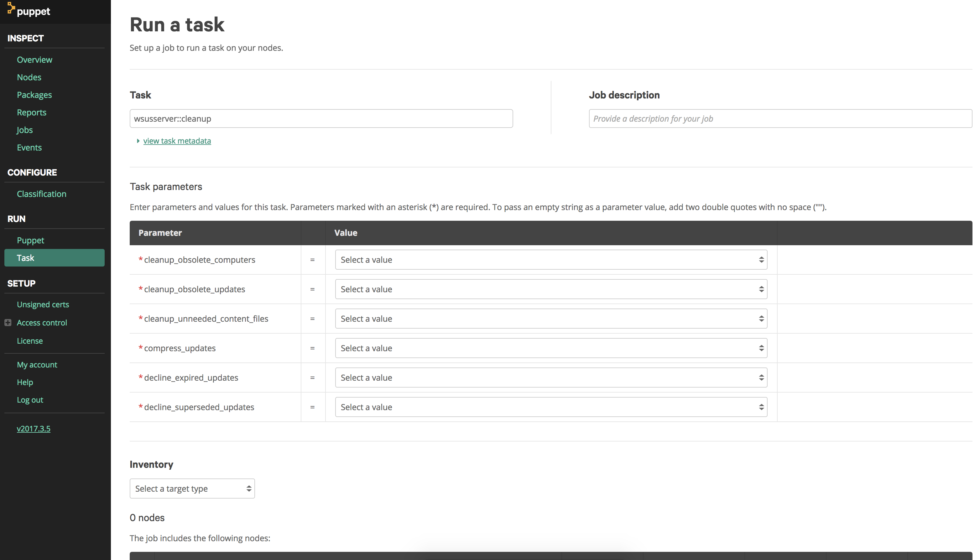
Task: Open the Classification page
Action: click(x=41, y=194)
